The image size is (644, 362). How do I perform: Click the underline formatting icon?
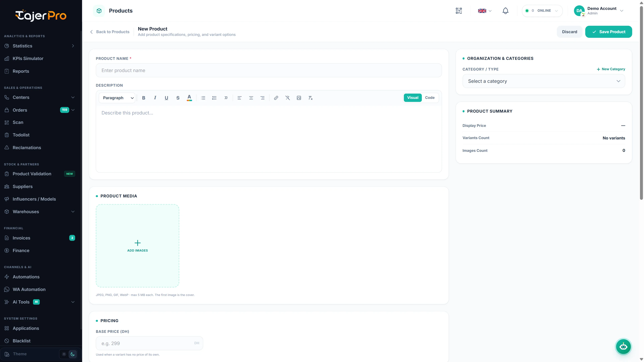[166, 98]
